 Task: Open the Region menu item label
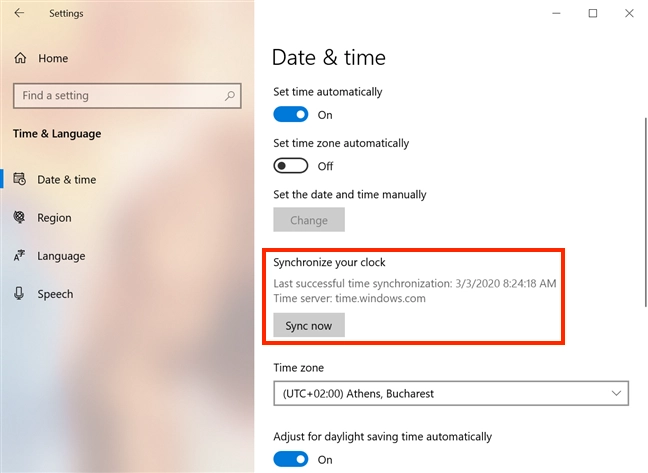click(x=54, y=218)
